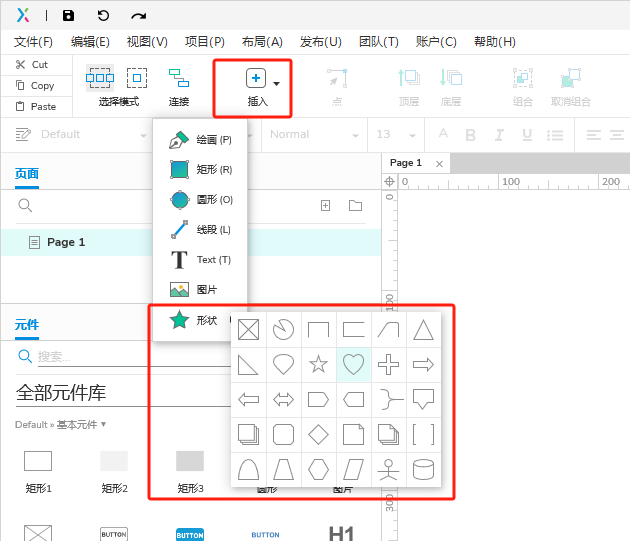
Task: Open the font size 13 dropdown
Action: (x=395, y=135)
